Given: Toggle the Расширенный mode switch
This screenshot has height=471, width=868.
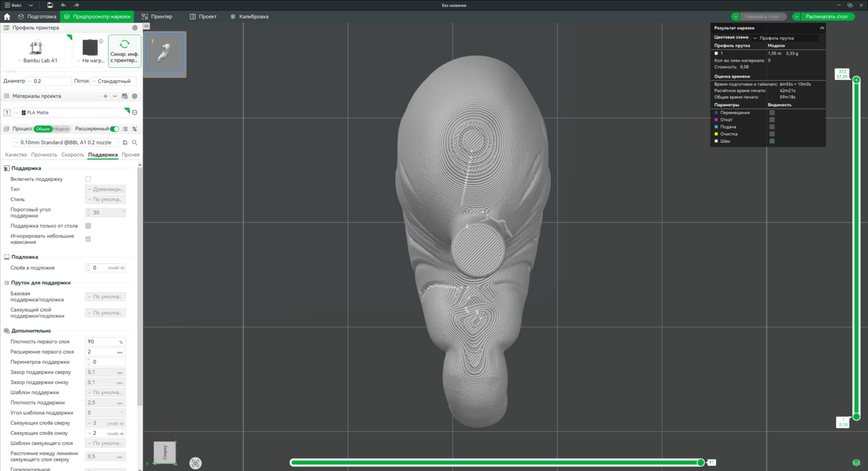Looking at the screenshot, I should click(x=115, y=129).
